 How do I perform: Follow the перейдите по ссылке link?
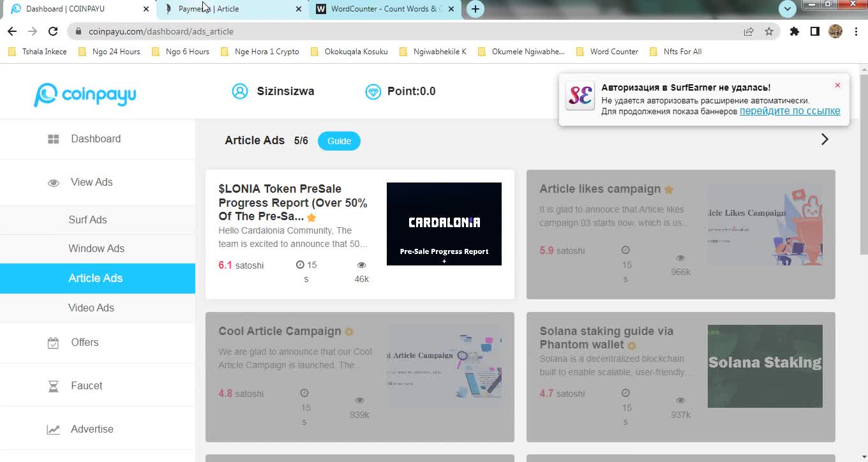pyautogui.click(x=789, y=111)
